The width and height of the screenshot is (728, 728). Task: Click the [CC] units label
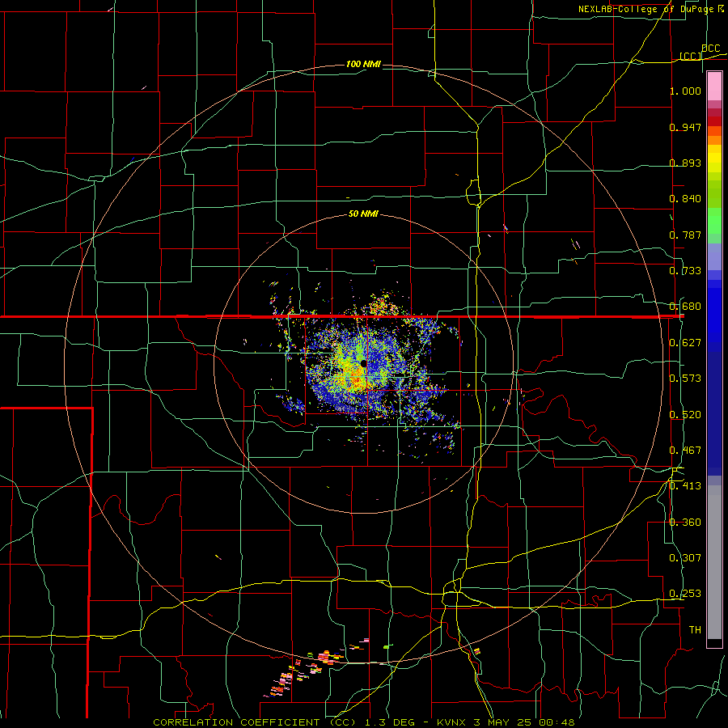point(691,56)
